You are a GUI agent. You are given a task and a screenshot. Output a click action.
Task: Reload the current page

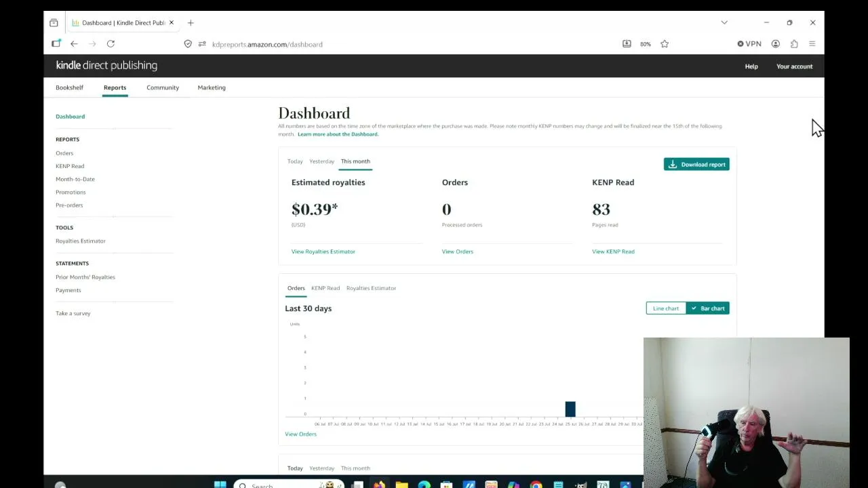click(111, 44)
